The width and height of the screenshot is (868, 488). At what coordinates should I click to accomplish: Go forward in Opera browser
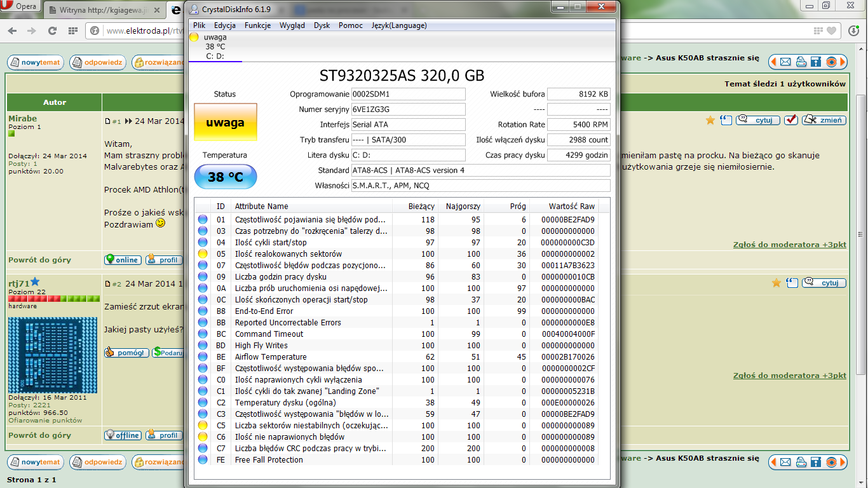tap(31, 30)
